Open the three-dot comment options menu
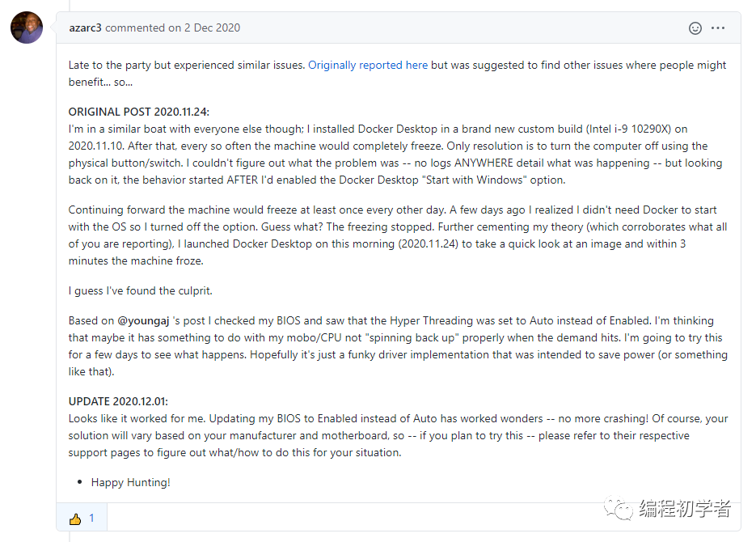 pos(718,28)
